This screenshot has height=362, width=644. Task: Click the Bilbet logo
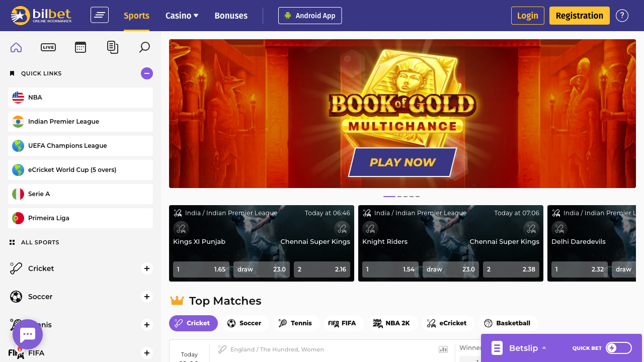tap(41, 15)
